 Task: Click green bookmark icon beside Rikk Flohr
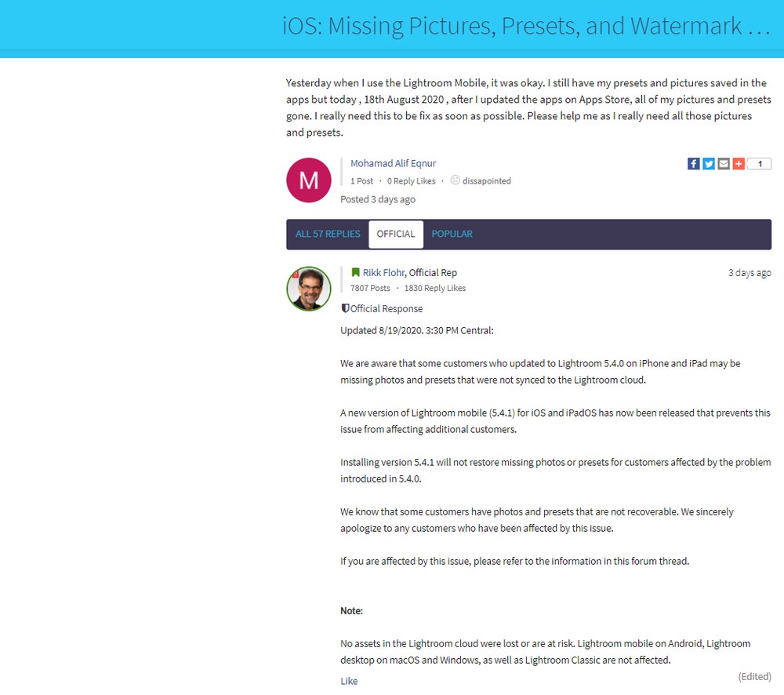click(x=355, y=272)
